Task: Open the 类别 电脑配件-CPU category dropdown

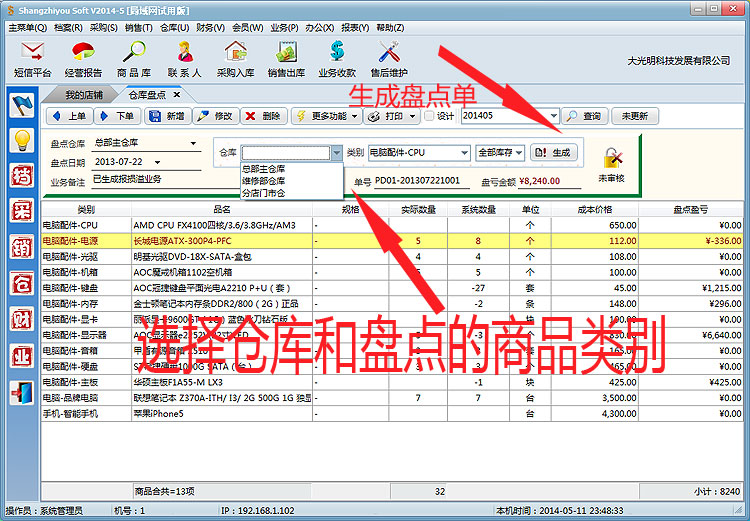Action: pyautogui.click(x=464, y=153)
